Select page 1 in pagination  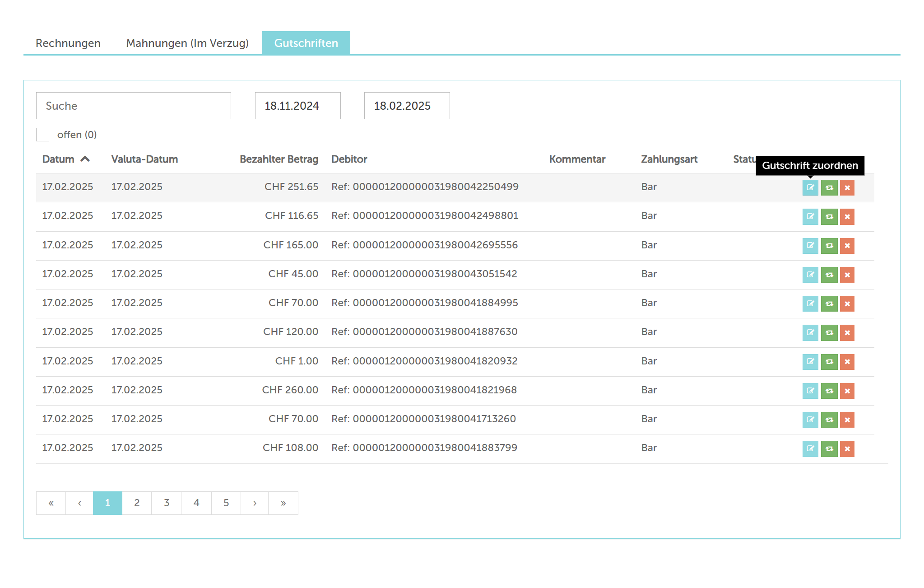pyautogui.click(x=107, y=503)
